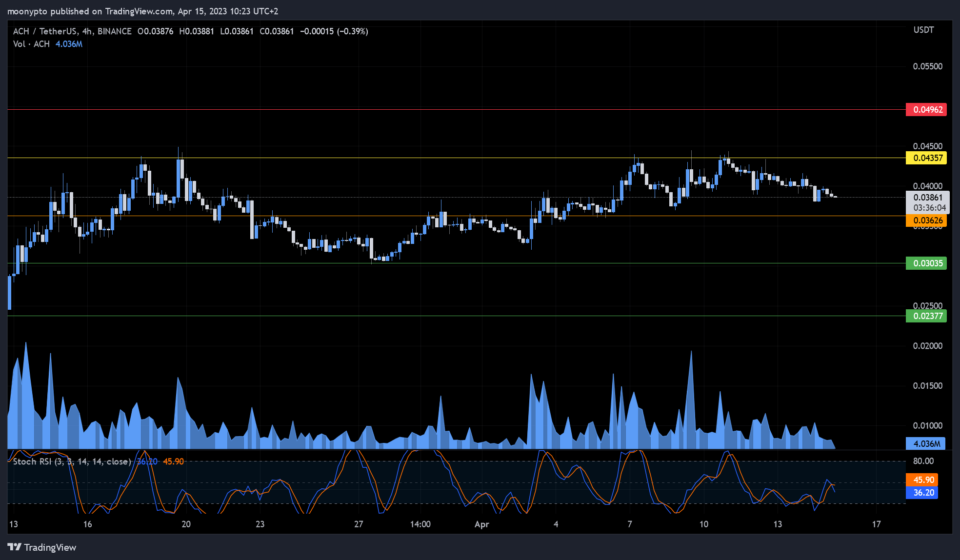
Task: Click the 0.05500 price scale value
Action: 928,66
